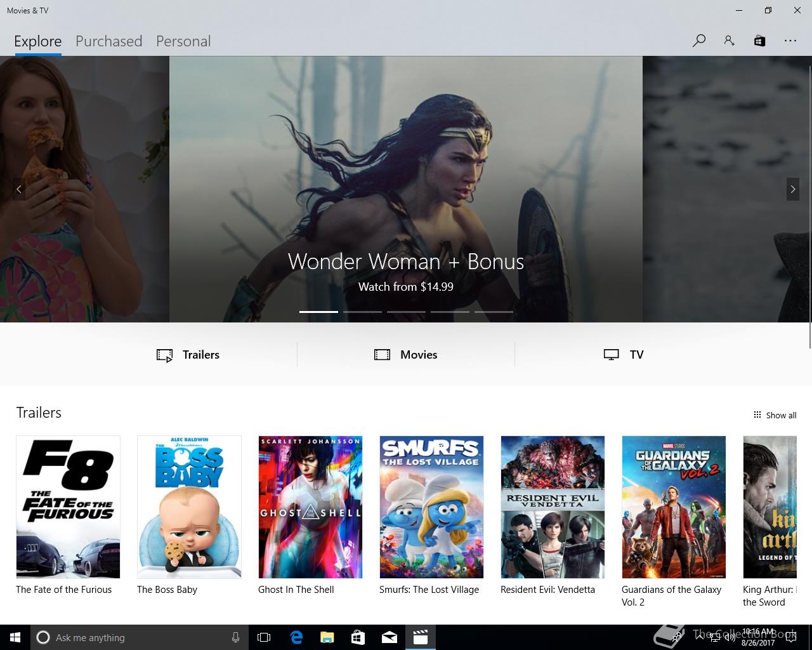Launch Microsoft Edge from the taskbar

296,637
